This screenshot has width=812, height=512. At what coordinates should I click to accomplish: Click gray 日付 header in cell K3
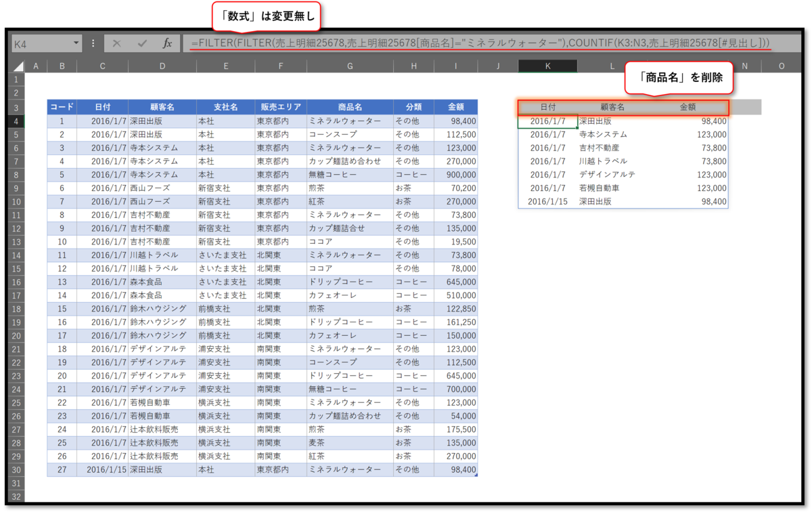548,107
